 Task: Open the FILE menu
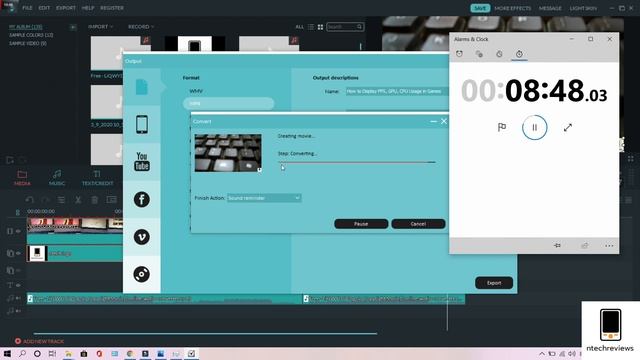pos(27,8)
